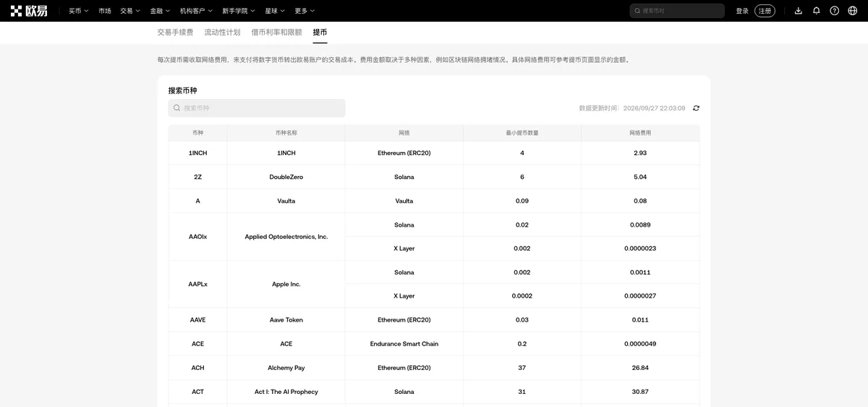868x407 pixels.
Task: Click the 0.0089 fee for AAOIx Solana
Action: click(x=640, y=225)
